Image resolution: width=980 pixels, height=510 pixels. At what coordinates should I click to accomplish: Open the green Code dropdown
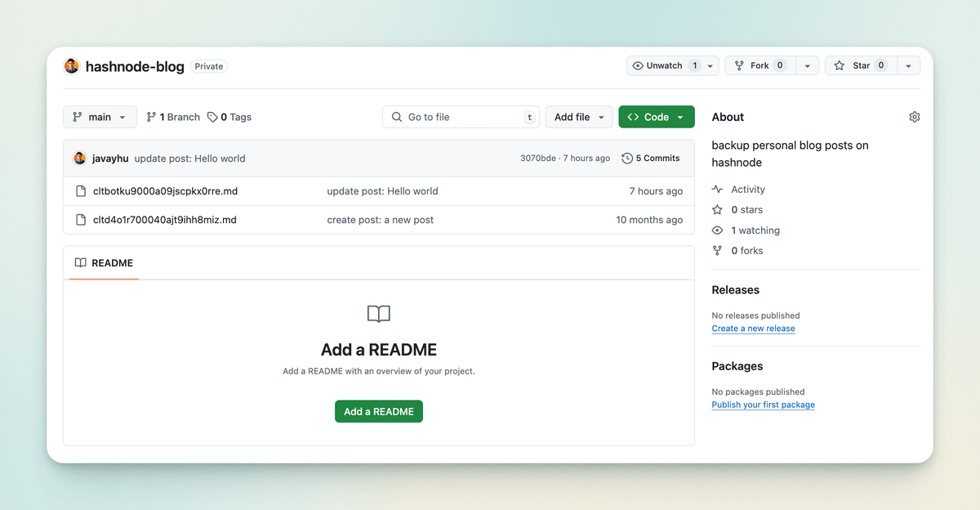click(656, 117)
